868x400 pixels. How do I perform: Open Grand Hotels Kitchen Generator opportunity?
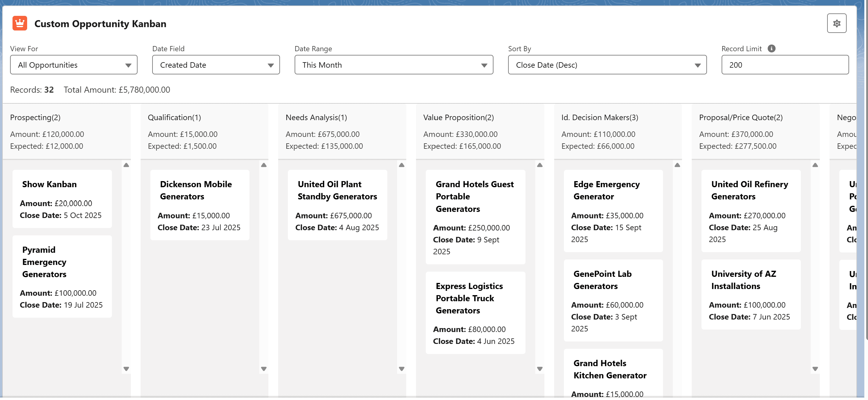pos(610,370)
